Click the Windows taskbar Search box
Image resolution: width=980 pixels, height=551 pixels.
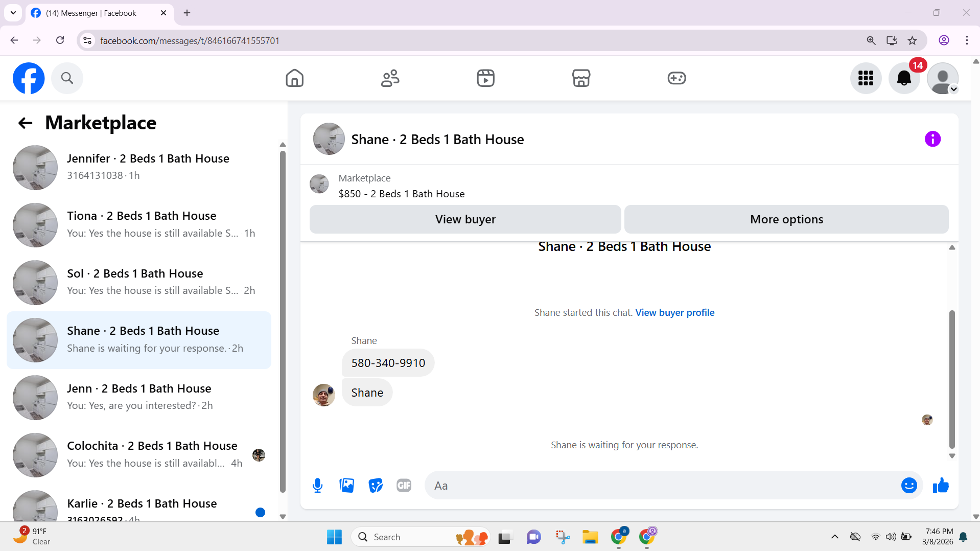click(421, 537)
